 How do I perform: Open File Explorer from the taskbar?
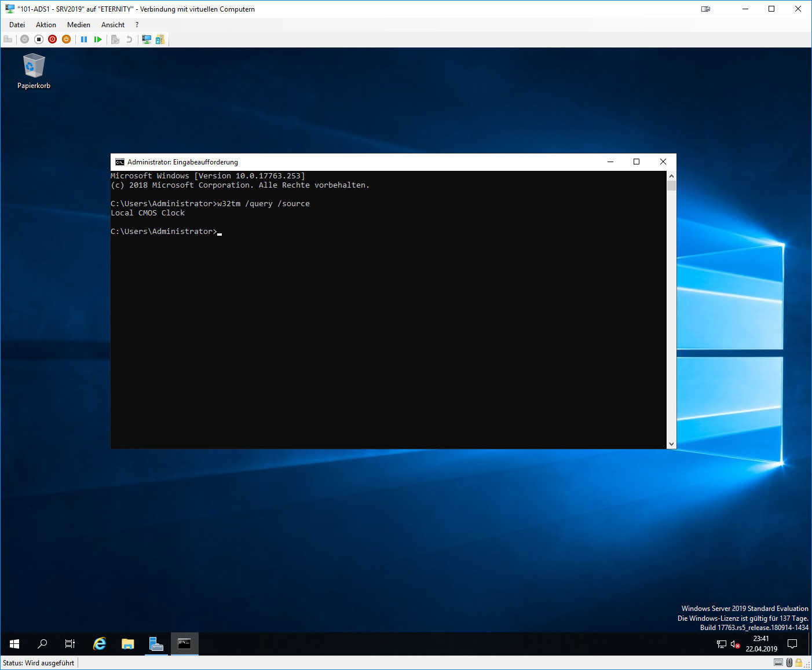(128, 644)
